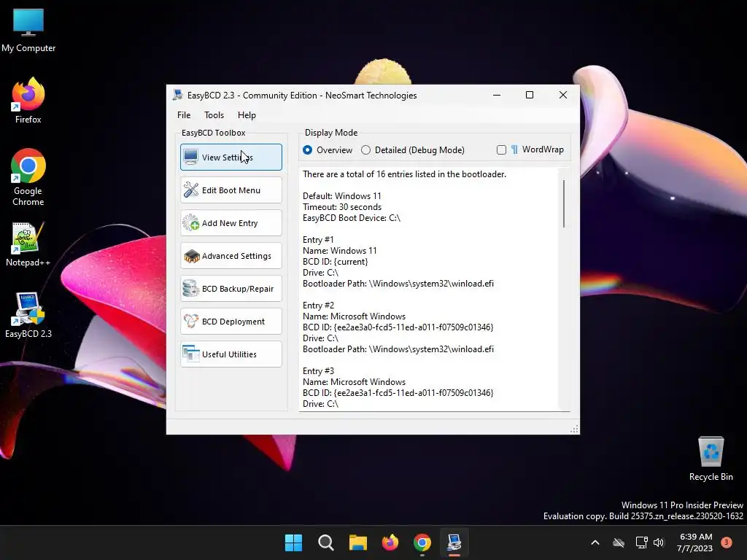
Task: Open the Windows Start menu
Action: [293, 542]
